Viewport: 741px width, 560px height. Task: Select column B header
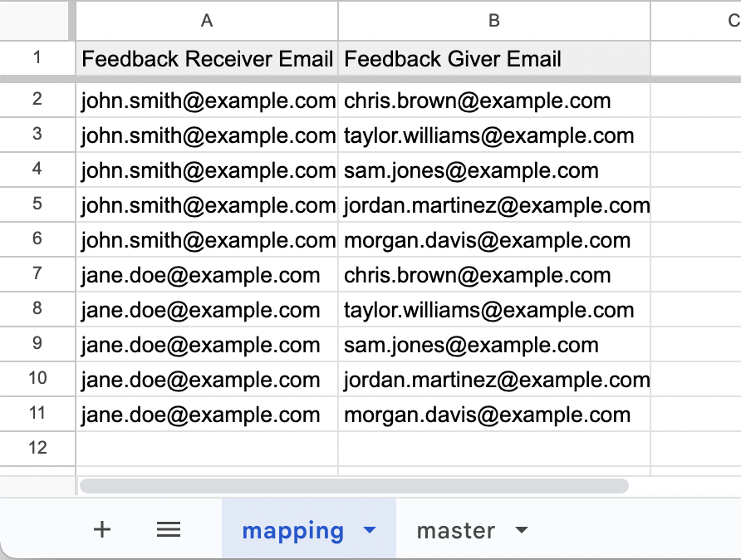click(x=494, y=21)
